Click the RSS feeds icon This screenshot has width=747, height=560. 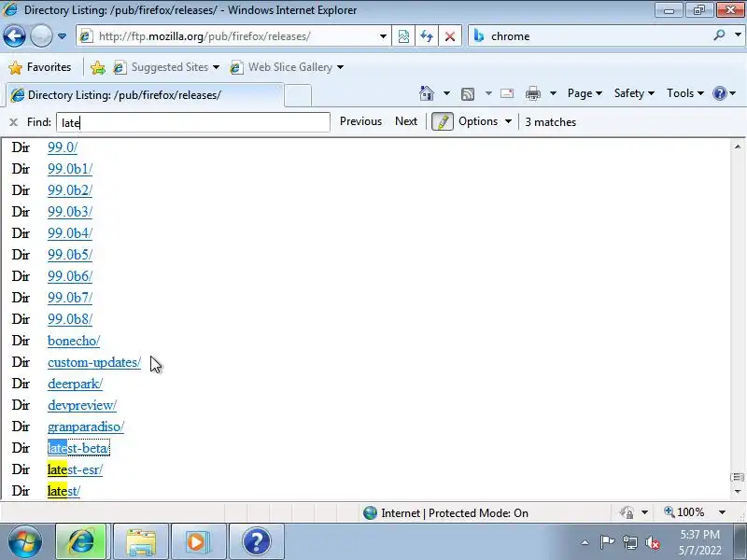(x=468, y=94)
